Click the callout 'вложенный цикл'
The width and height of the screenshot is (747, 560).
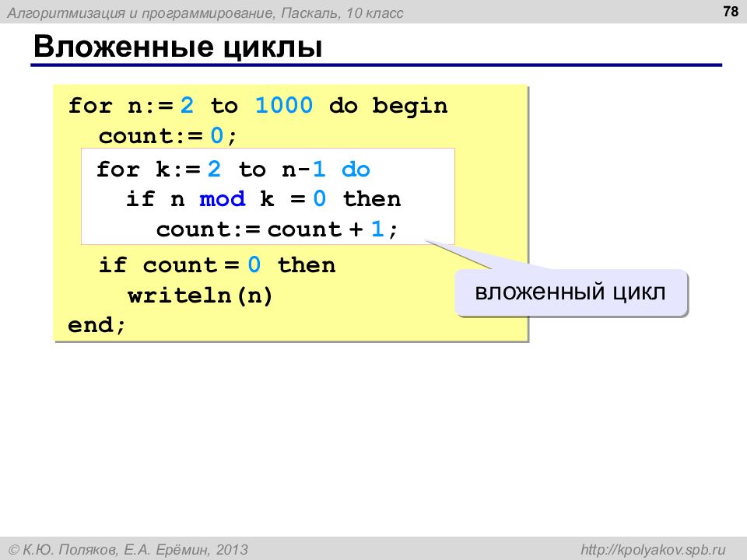pos(570,292)
